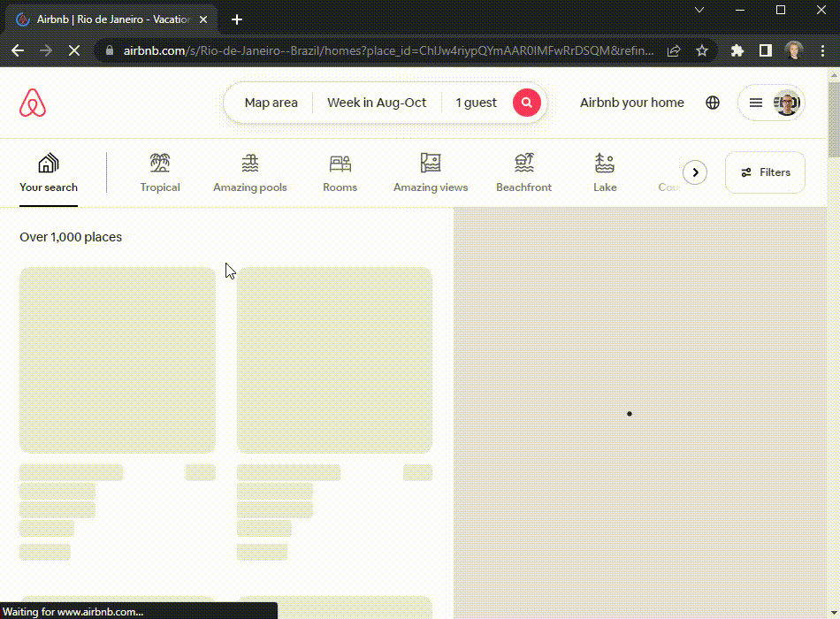Click the Amazing pools icon
840x619 pixels.
(250, 163)
